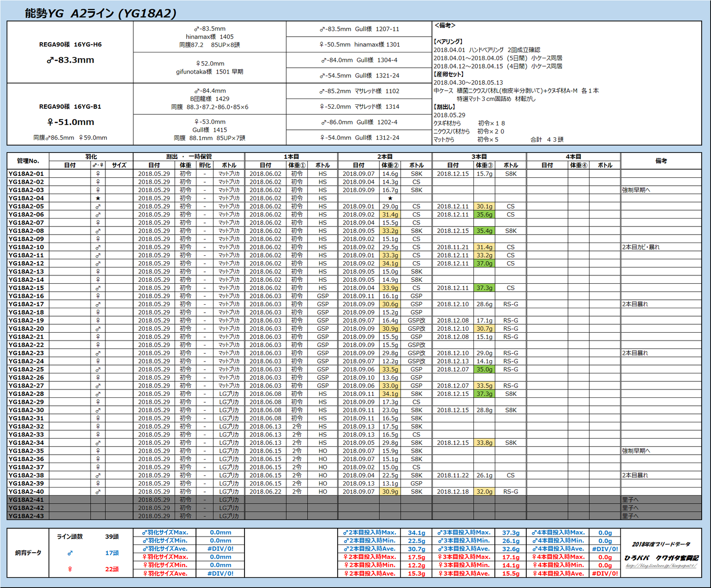
Task: Click the ♂-84.0mm Gull様 1304-4 cell
Action: tap(359, 60)
